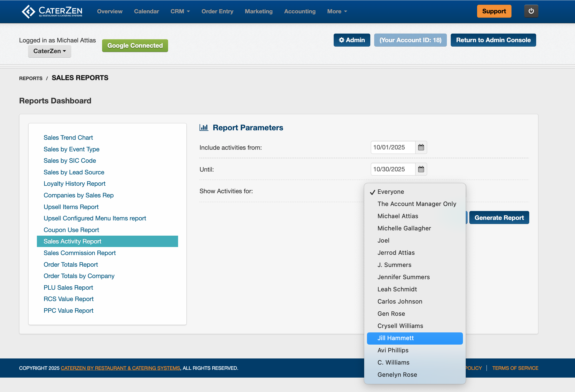Open the Sales Trend Chart report
Screen dimensions: 575x392
coord(68,138)
